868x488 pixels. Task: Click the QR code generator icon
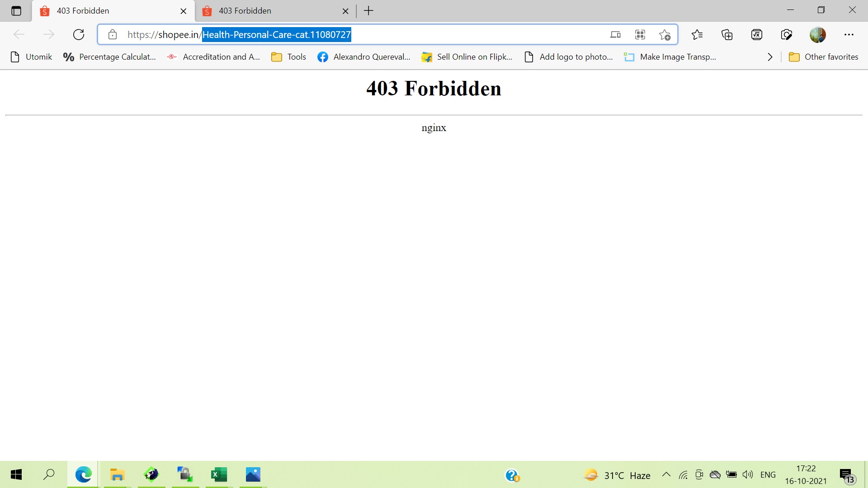click(640, 34)
